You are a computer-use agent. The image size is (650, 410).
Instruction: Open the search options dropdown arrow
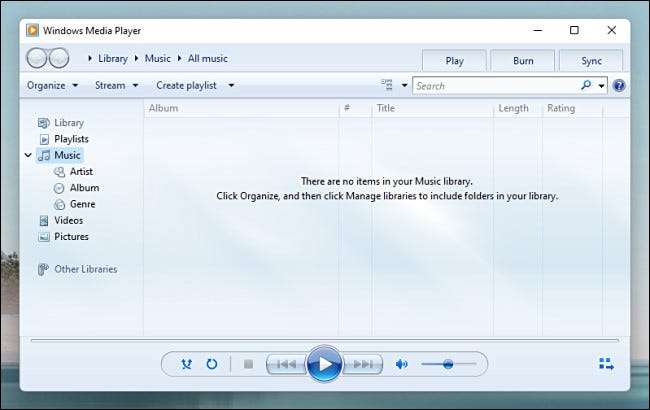[x=601, y=86]
